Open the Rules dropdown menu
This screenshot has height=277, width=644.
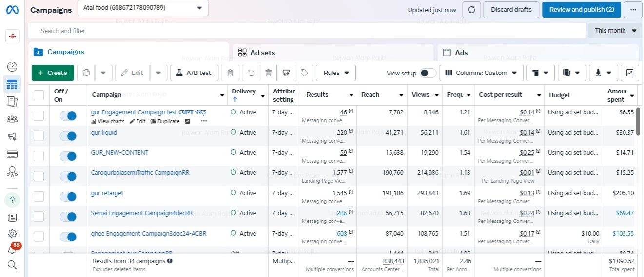(336, 73)
